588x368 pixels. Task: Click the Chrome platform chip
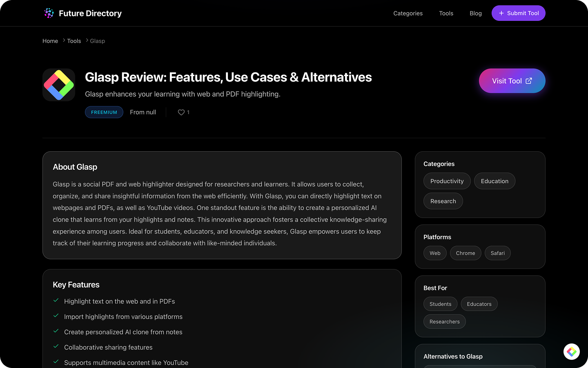(x=465, y=253)
